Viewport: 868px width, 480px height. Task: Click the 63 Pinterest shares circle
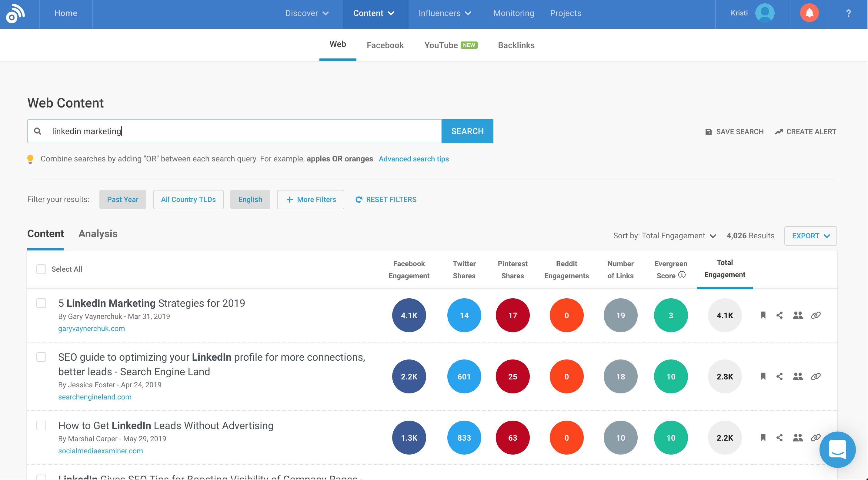click(512, 438)
